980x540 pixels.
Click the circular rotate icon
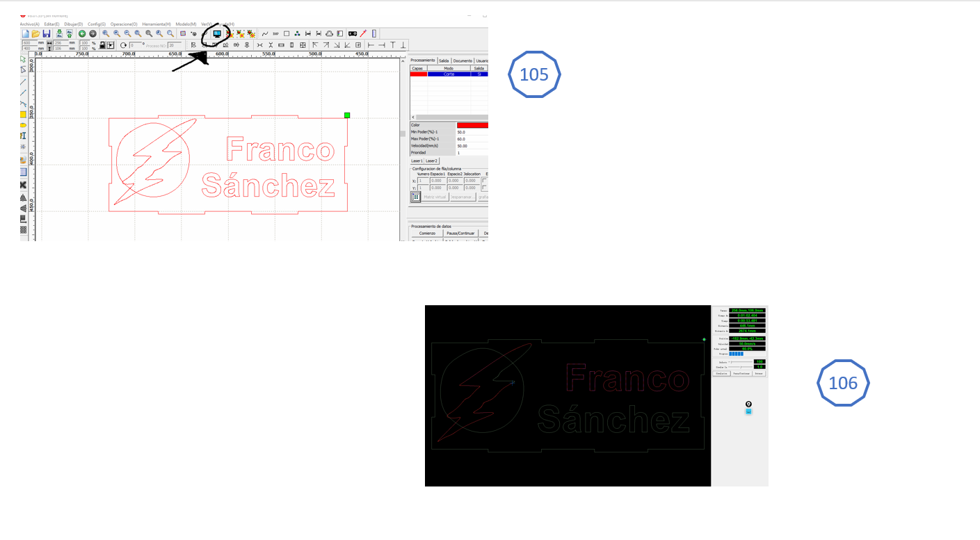[x=123, y=45]
